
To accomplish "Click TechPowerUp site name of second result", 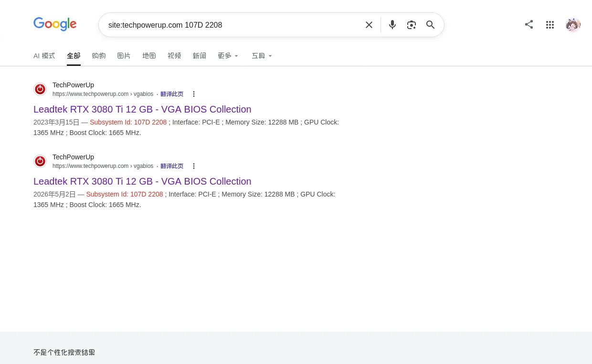I will click(73, 157).
